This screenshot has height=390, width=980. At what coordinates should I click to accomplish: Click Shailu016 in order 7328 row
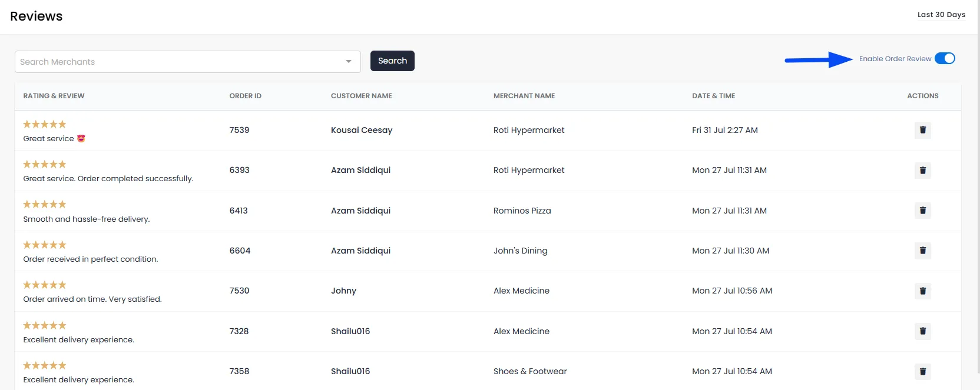350,331
